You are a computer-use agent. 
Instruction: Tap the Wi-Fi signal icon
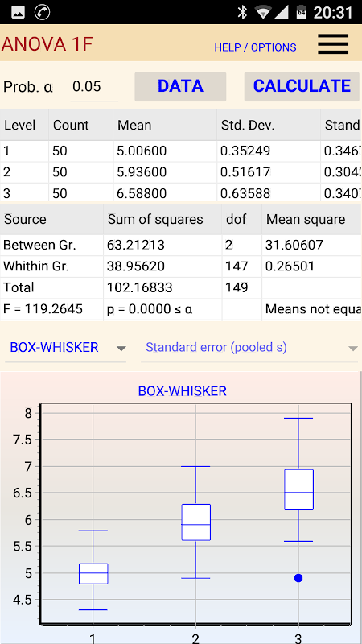coord(262,12)
